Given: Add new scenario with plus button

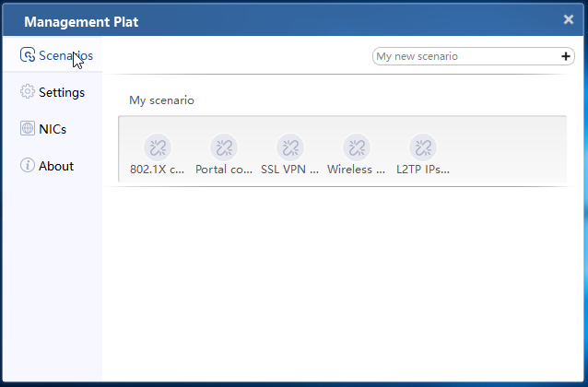Looking at the screenshot, I should coord(566,56).
